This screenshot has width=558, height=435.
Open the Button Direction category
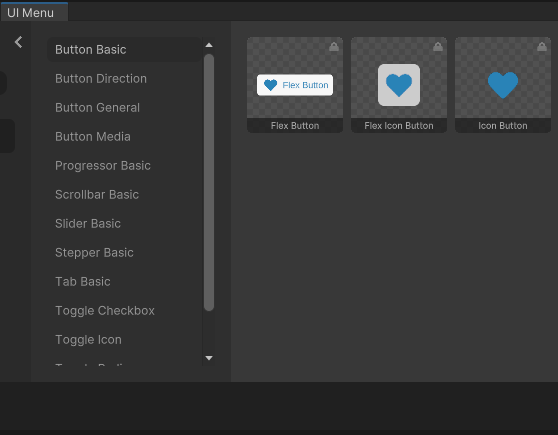pos(101,79)
